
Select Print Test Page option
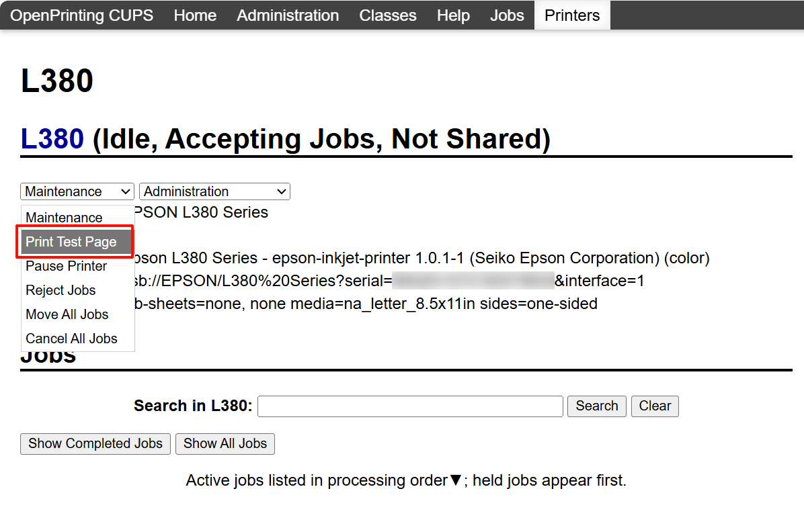tap(71, 242)
